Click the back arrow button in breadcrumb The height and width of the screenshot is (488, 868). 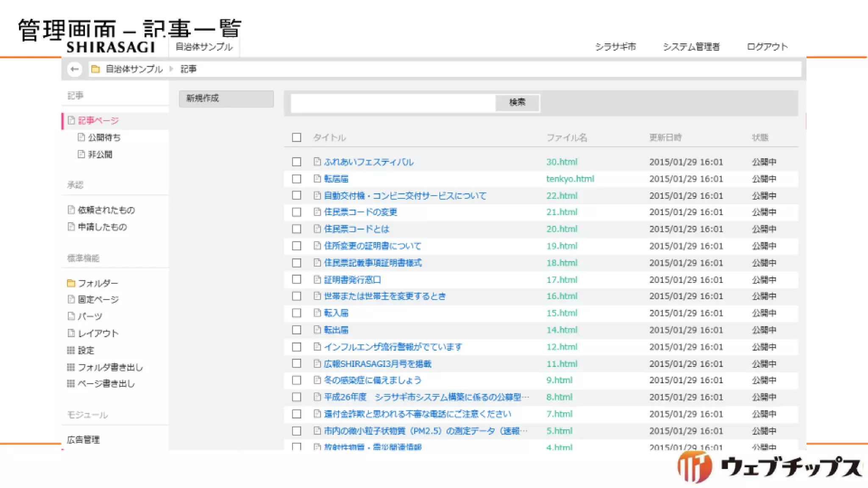click(x=75, y=69)
